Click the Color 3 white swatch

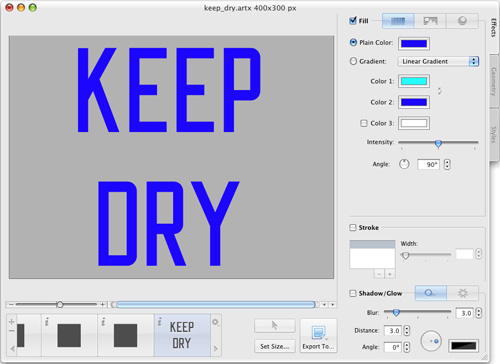(x=414, y=123)
